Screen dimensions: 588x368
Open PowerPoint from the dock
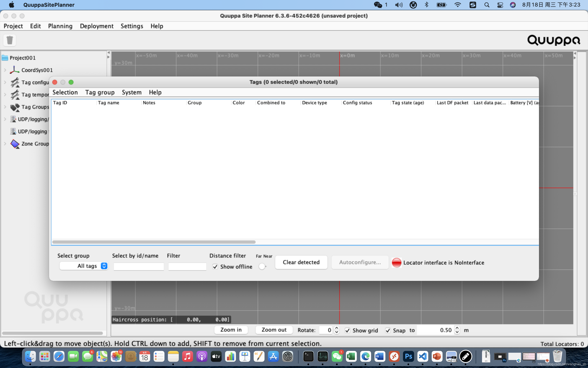437,357
